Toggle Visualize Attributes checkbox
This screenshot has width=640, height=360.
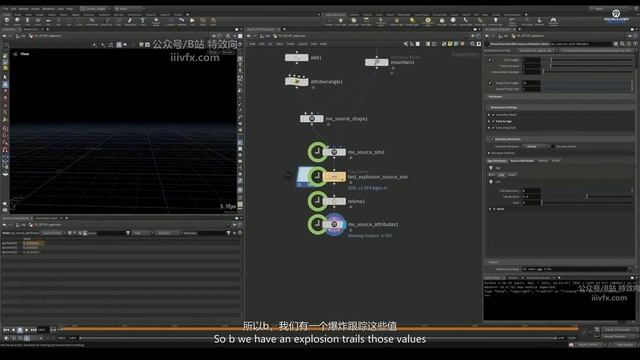tap(492, 139)
